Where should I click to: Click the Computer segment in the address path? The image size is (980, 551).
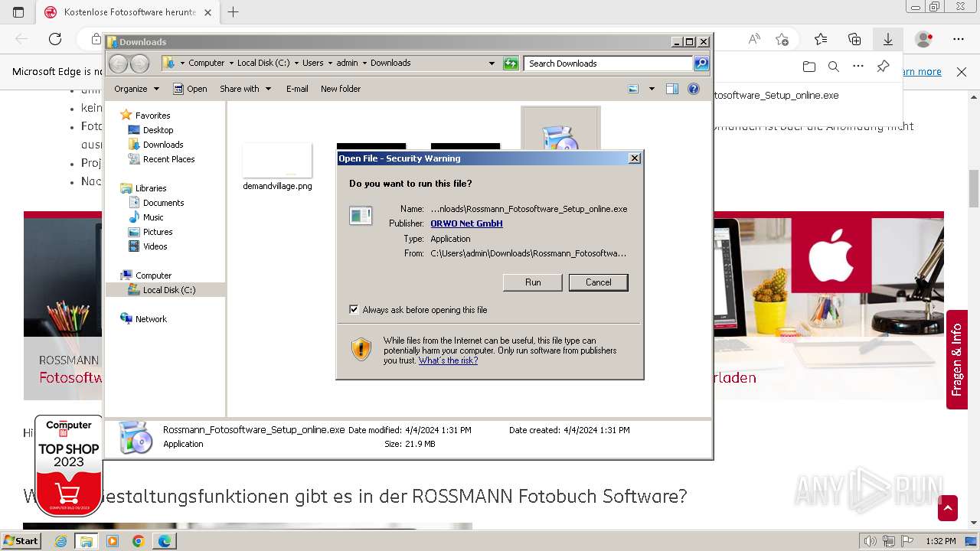click(x=206, y=63)
